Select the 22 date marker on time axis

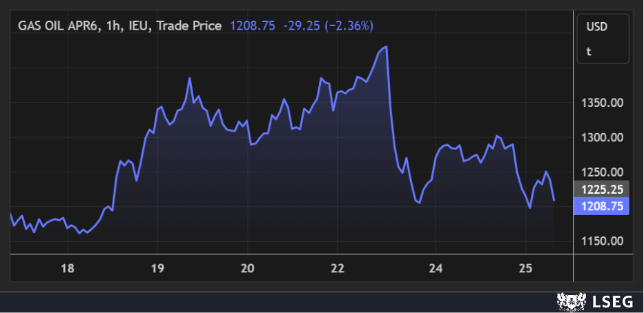pos(338,267)
